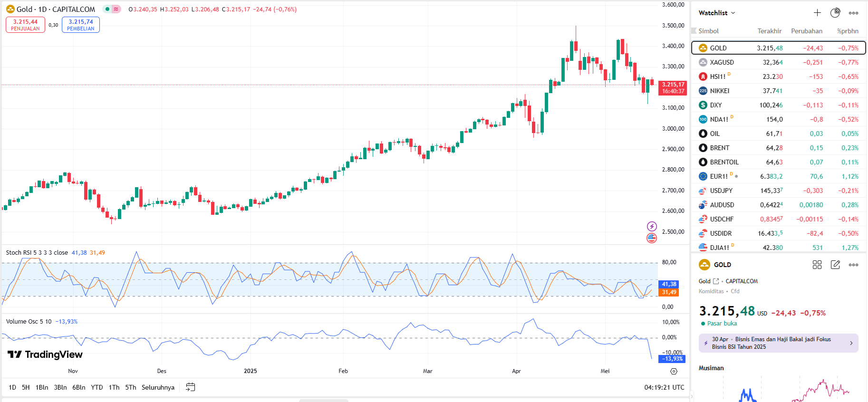The height and width of the screenshot is (402, 868).
Task: Toggle the green market status indicator
Action: [x=108, y=9]
